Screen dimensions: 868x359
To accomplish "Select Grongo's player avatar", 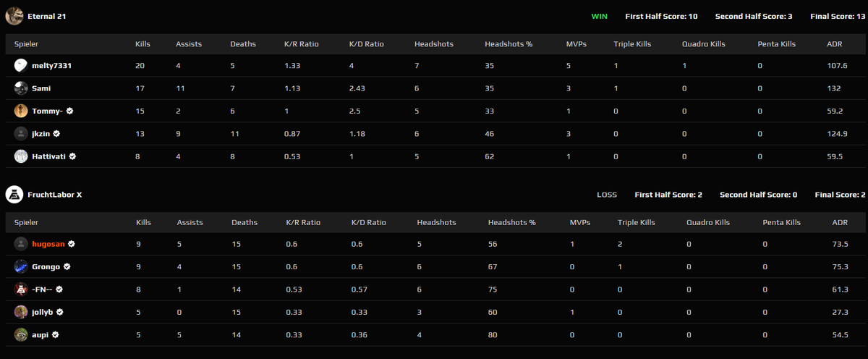I will click(21, 266).
